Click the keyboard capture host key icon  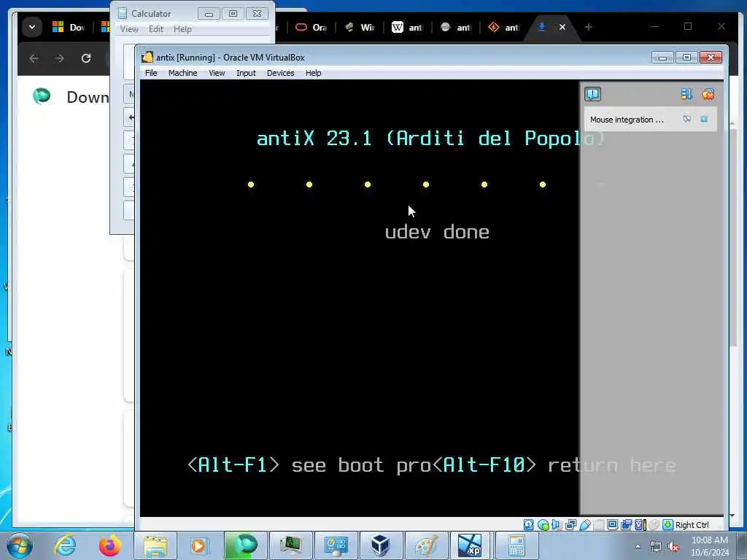click(668, 525)
